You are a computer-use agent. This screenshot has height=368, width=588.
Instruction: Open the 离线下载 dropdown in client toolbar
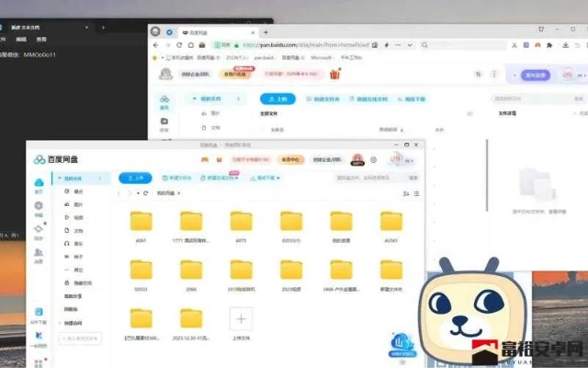(x=278, y=178)
